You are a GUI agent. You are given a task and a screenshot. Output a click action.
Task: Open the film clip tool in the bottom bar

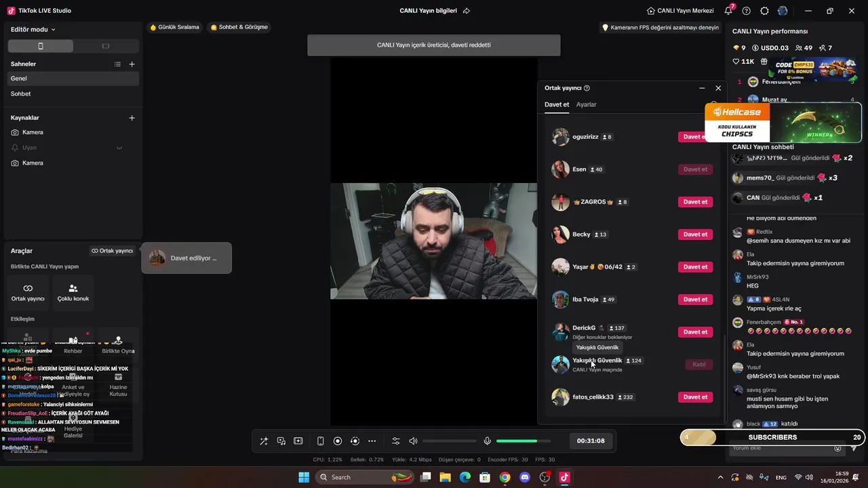(x=298, y=441)
